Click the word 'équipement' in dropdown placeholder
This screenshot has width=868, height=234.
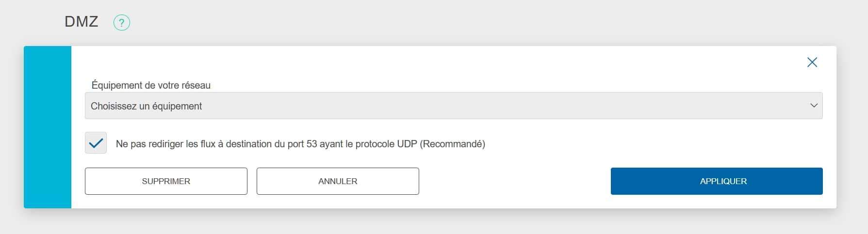tap(177, 106)
